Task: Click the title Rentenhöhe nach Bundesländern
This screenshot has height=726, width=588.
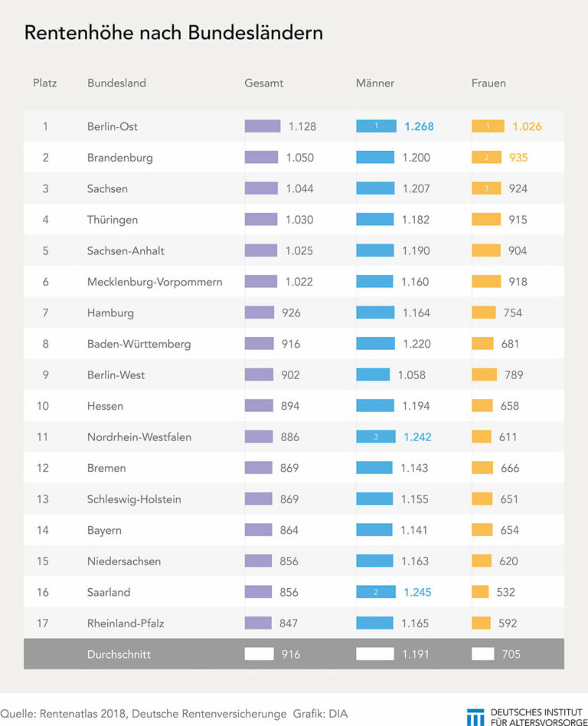Action: 174,33
